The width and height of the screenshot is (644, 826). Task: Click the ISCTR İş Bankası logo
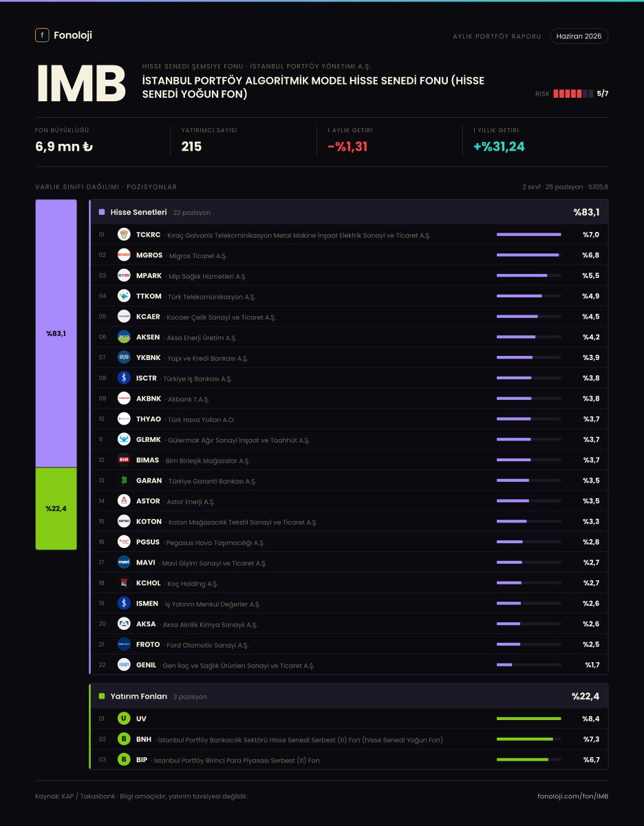tap(124, 378)
